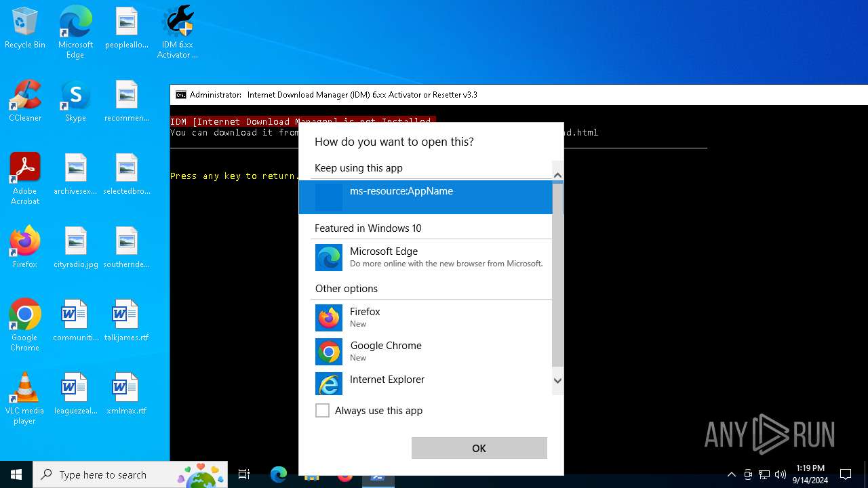
Task: Open CCleaner desktop shortcut
Action: pyautogui.click(x=25, y=102)
